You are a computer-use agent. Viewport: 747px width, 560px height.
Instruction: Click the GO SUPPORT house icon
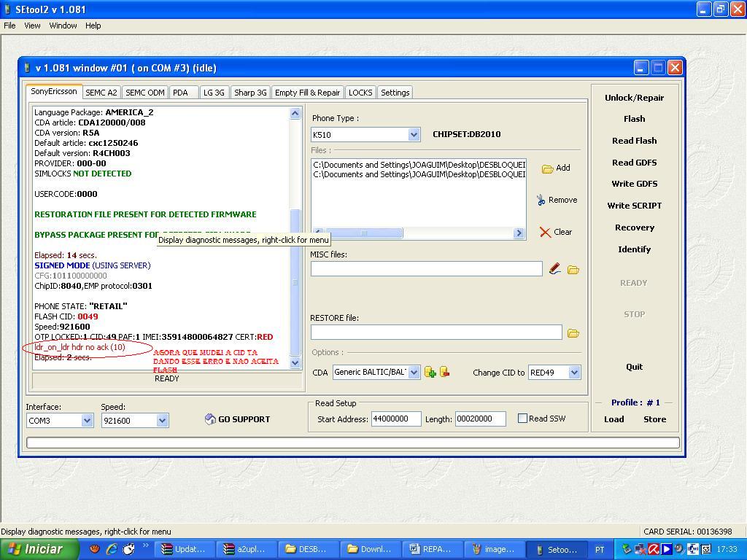pos(210,419)
